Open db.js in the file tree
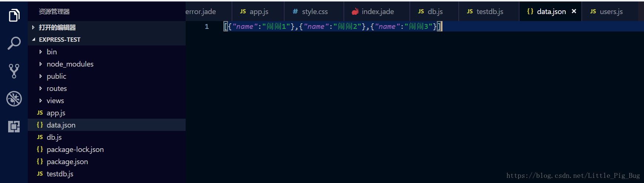 pyautogui.click(x=107, y=137)
